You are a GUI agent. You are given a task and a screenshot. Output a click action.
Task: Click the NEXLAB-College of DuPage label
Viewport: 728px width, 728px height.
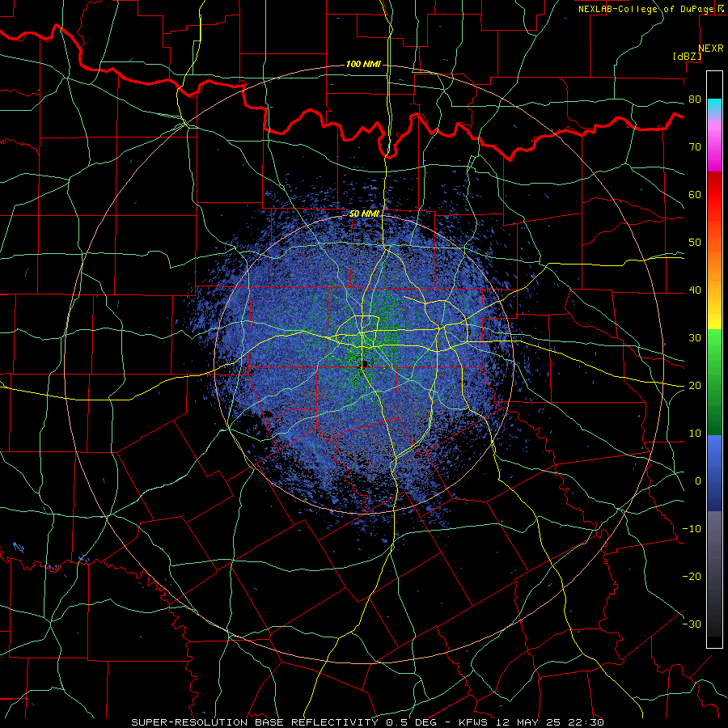[x=650, y=9]
